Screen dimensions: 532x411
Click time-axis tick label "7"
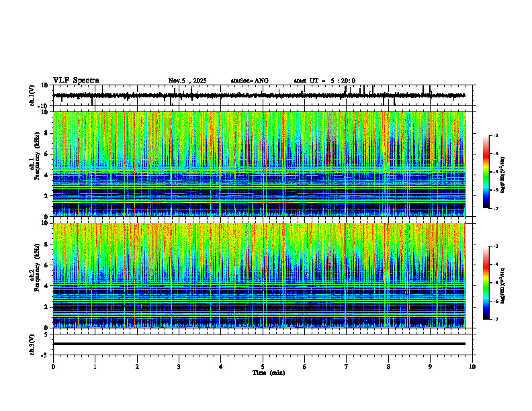click(x=347, y=367)
